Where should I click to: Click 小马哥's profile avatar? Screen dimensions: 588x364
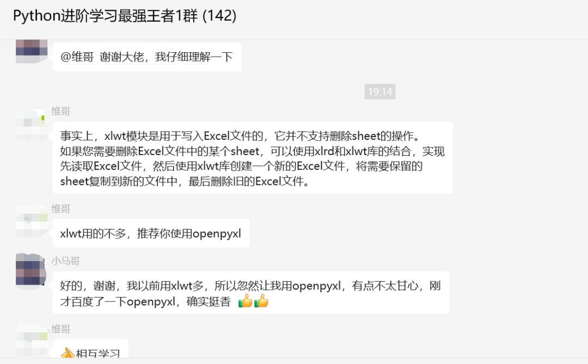click(x=32, y=270)
